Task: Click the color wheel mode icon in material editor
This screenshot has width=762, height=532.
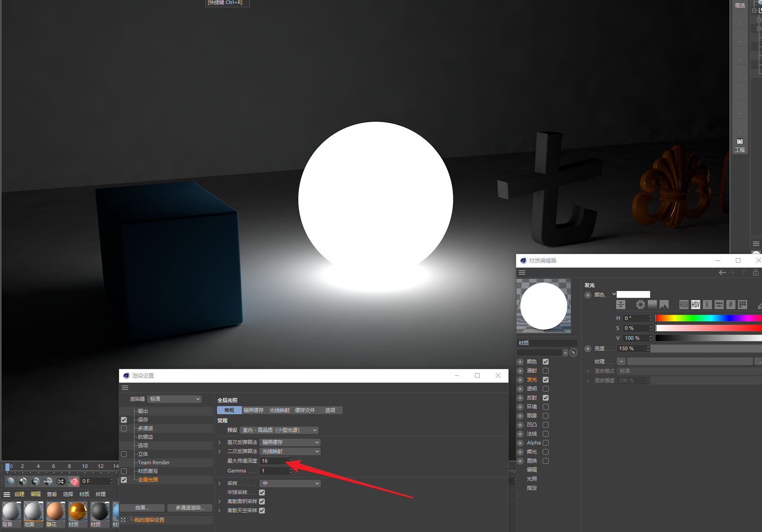Action: coord(640,305)
